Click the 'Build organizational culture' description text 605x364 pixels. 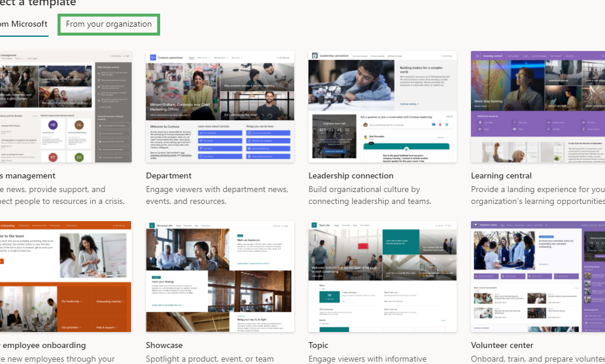click(x=370, y=195)
